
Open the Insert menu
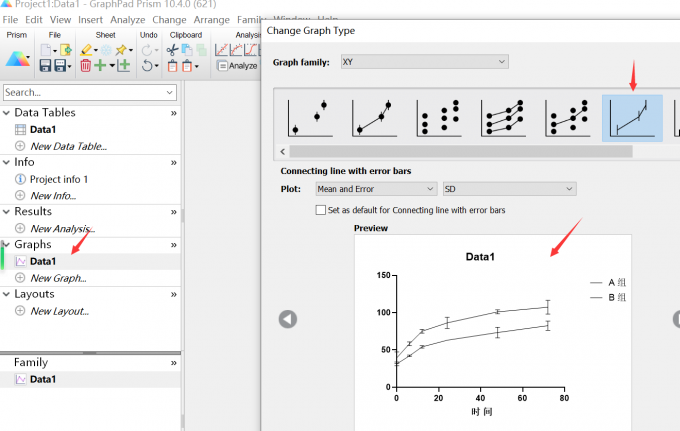click(90, 19)
